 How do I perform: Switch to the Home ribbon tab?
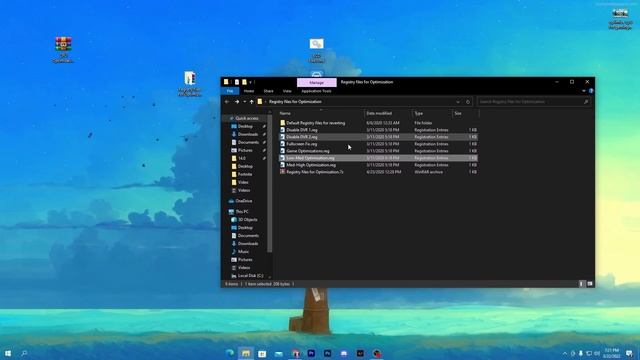(249, 91)
